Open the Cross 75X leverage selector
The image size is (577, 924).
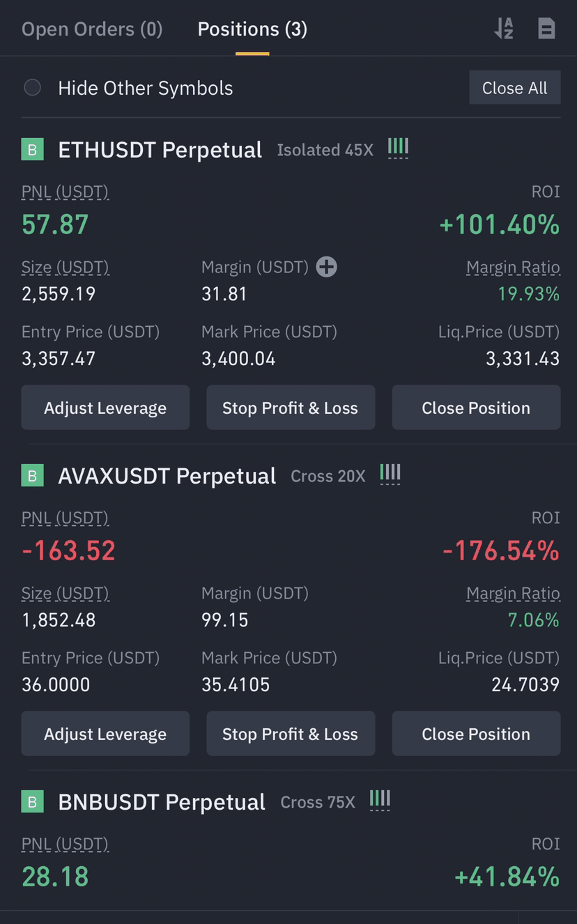pyautogui.click(x=317, y=802)
